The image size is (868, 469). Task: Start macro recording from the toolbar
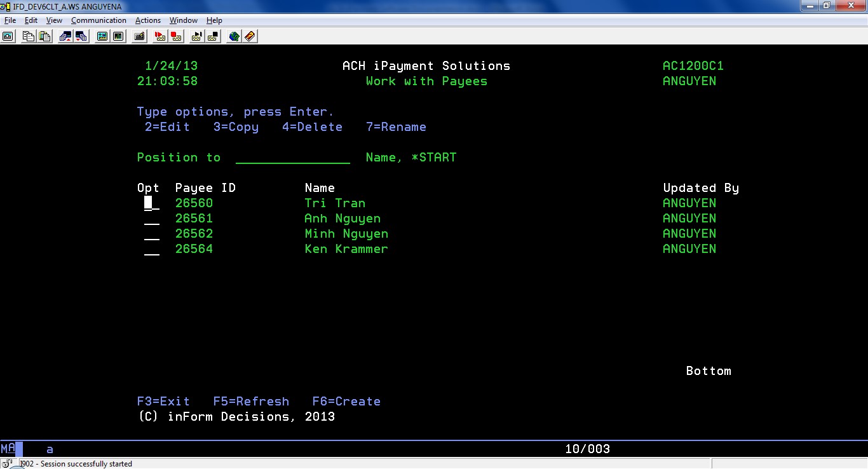[159, 36]
